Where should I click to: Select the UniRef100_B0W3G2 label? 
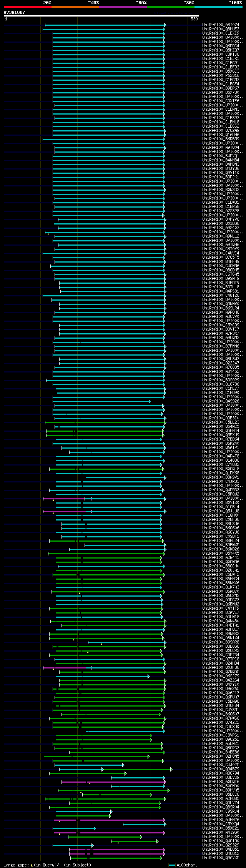click(221, 190)
